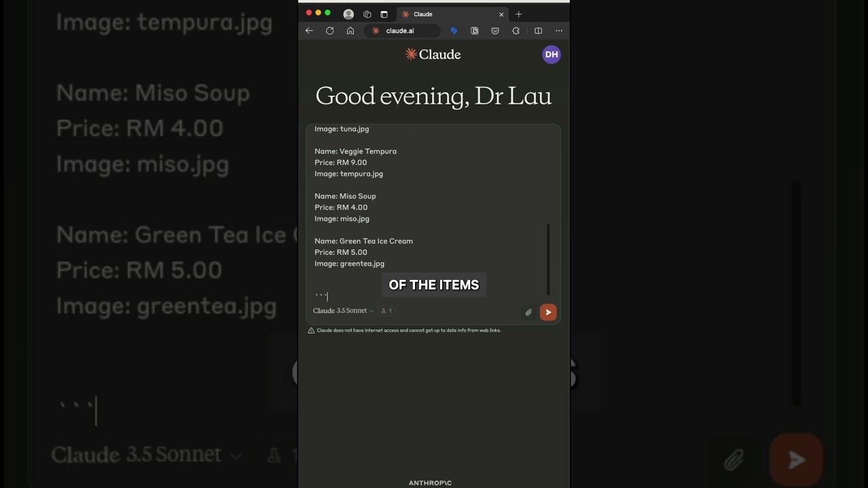Screen dimensions: 868x488
Task: Save page with Pocket extension
Action: click(x=495, y=30)
